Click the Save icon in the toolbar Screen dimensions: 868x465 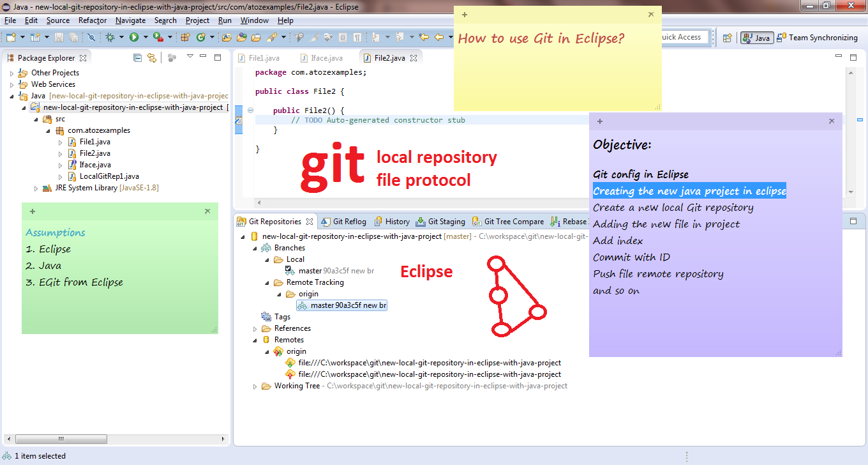[59, 38]
